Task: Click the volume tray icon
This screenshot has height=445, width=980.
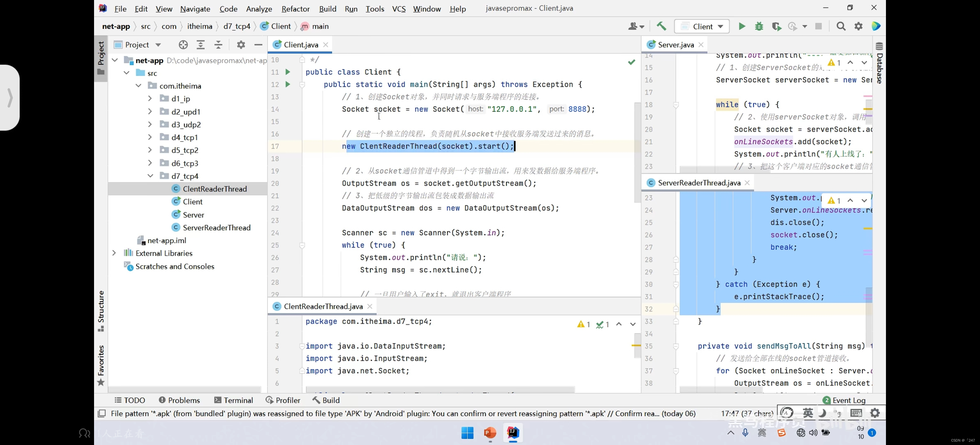Action: tap(813, 432)
